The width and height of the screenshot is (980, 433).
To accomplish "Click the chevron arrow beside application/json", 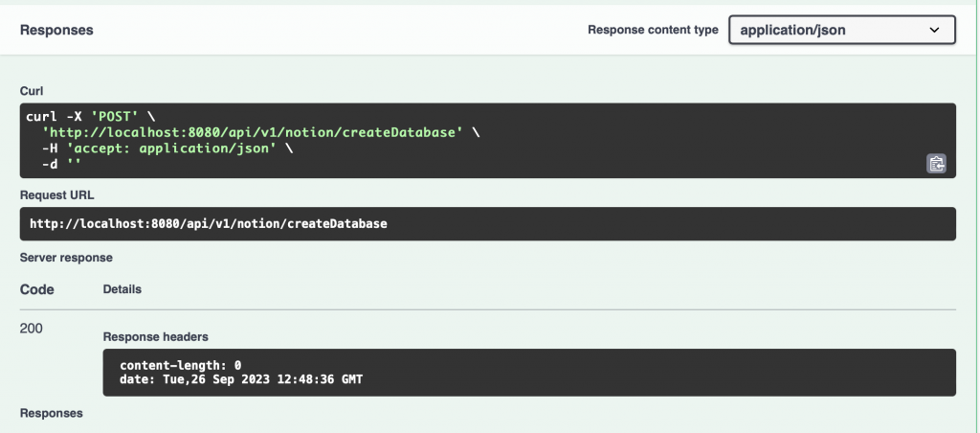I will click(935, 31).
